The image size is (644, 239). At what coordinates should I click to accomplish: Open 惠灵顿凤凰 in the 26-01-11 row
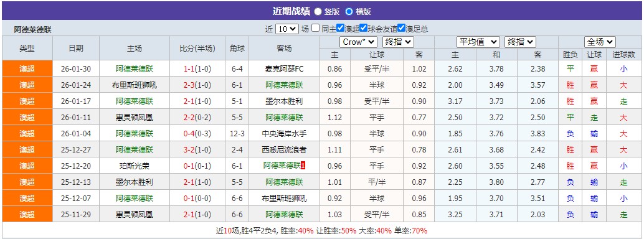135,118
